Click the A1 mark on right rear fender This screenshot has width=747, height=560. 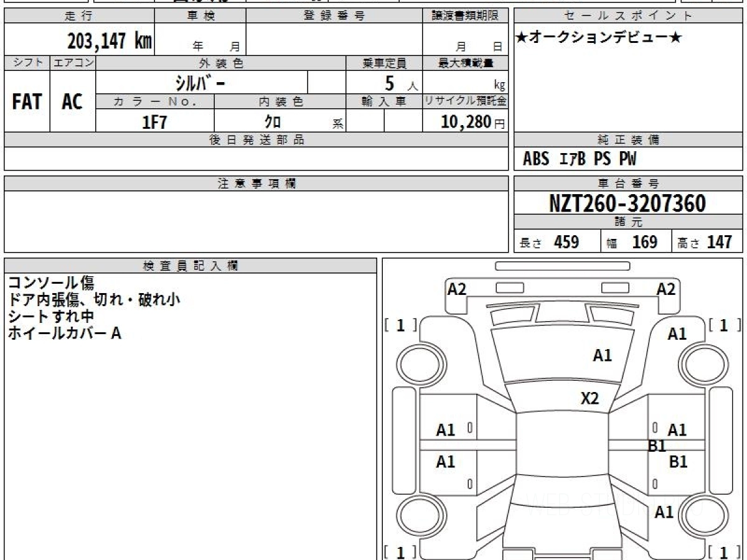664,512
